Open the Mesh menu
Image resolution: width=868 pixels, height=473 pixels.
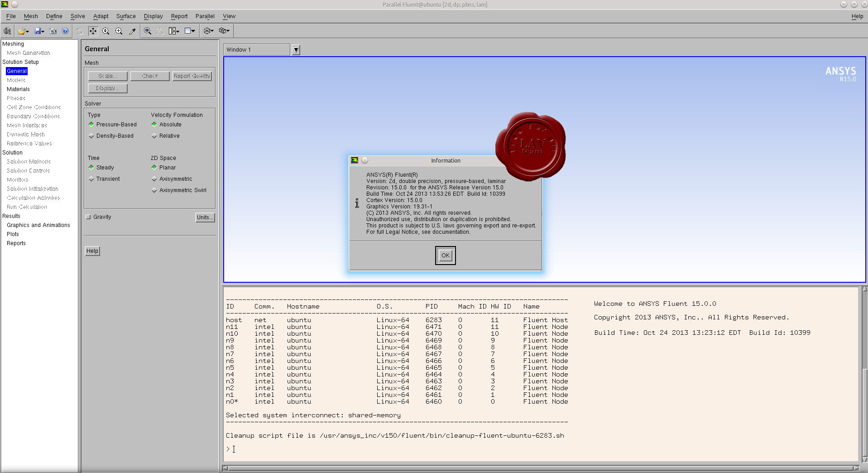[31, 16]
